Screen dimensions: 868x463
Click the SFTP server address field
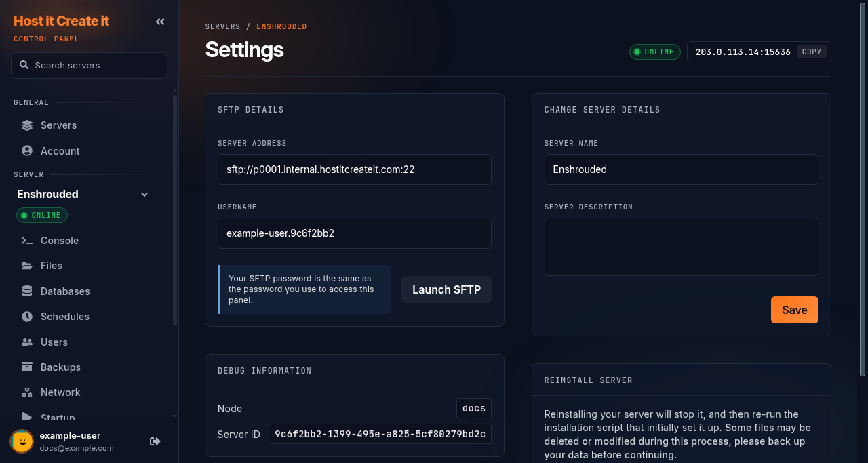(355, 169)
